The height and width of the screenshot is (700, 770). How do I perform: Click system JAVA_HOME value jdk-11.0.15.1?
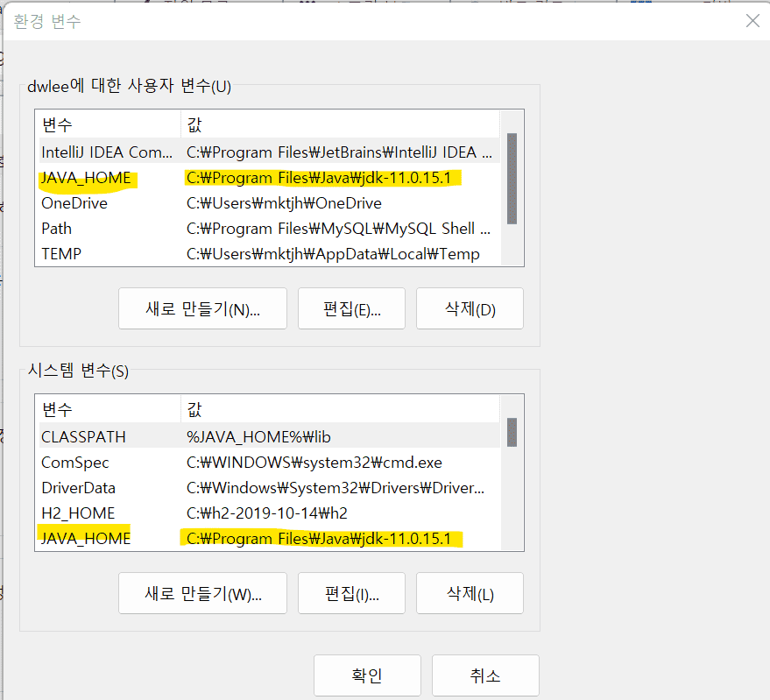pos(318,539)
